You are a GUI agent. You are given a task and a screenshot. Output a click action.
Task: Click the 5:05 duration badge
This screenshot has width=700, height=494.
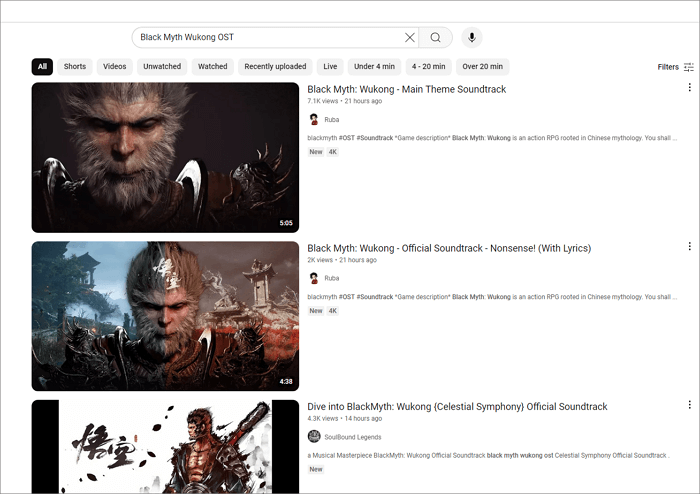(x=286, y=223)
